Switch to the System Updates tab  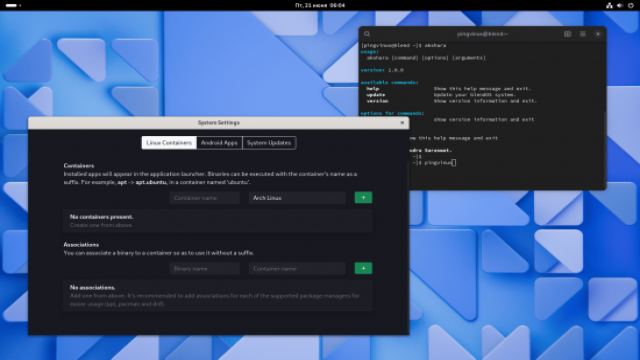[x=269, y=143]
